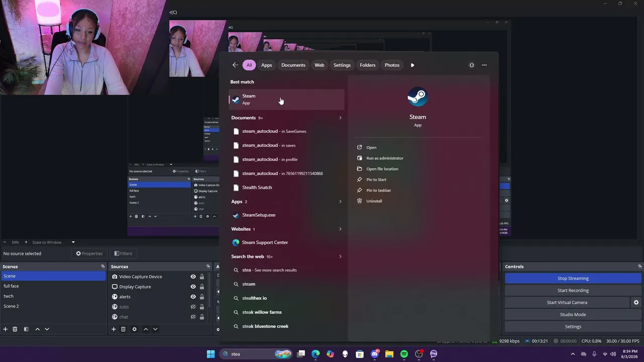The image size is (644, 362).
Task: Open Windows Start menu
Action: tap(211, 354)
